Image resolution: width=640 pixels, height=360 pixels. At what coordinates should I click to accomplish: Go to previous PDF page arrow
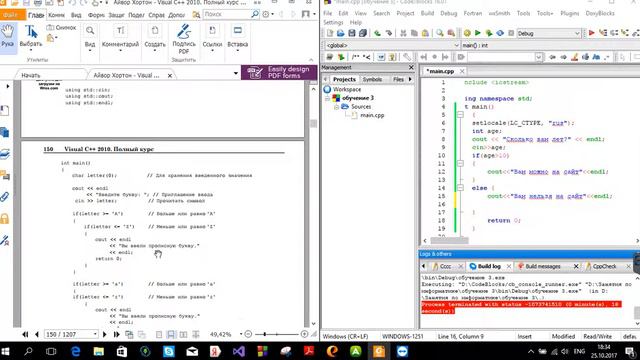pyautogui.click(x=37, y=334)
